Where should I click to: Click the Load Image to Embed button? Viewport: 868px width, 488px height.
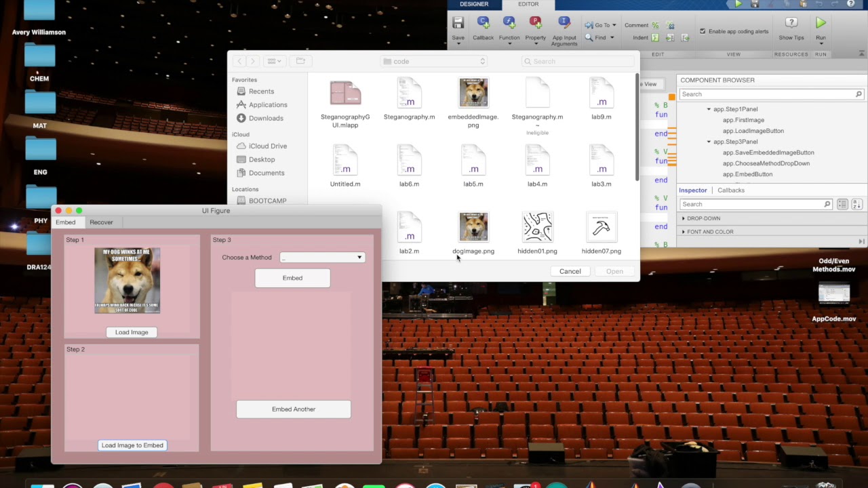132,445
